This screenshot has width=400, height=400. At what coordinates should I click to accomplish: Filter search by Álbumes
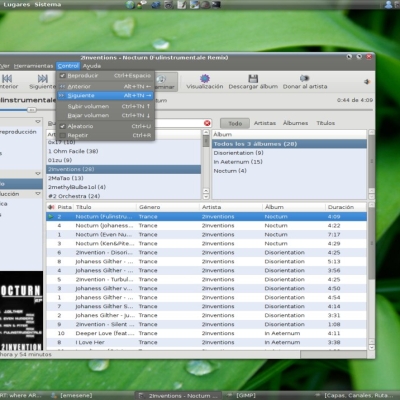click(x=296, y=123)
